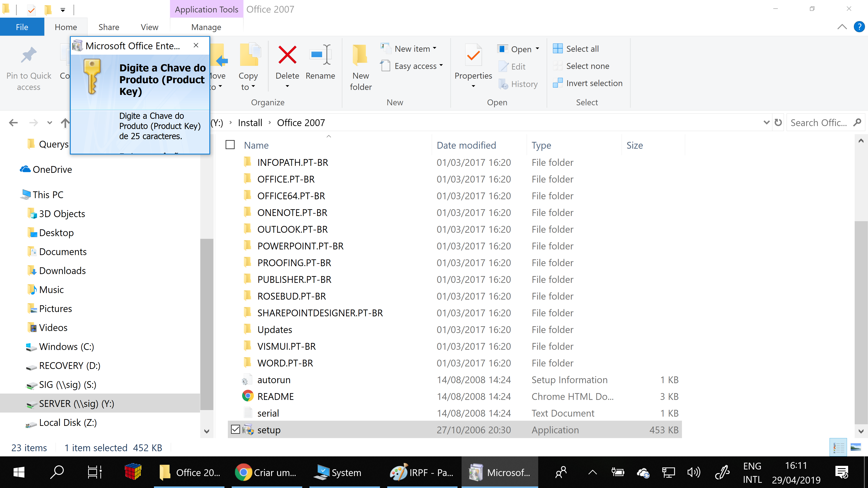Click the refresh icon beside address bar

(778, 123)
